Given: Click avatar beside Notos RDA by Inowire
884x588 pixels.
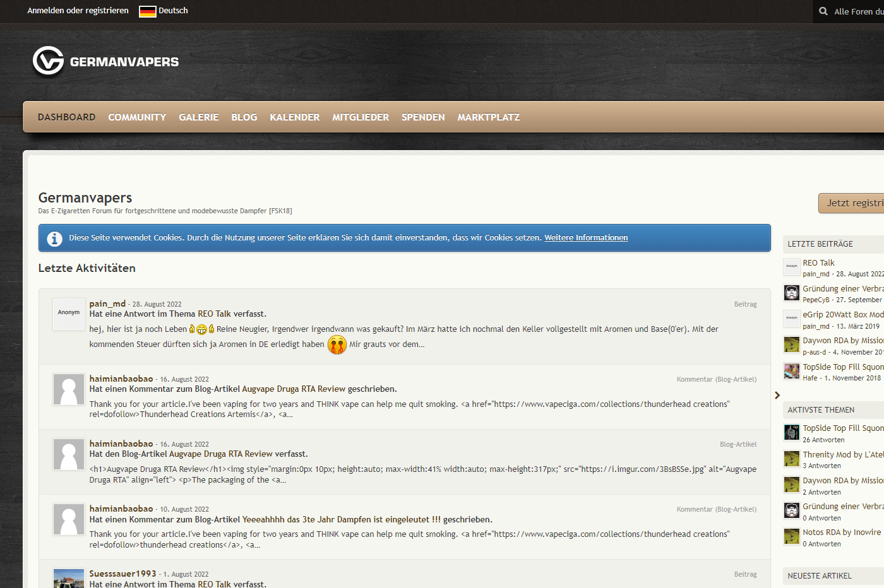Looking at the screenshot, I should (792, 536).
